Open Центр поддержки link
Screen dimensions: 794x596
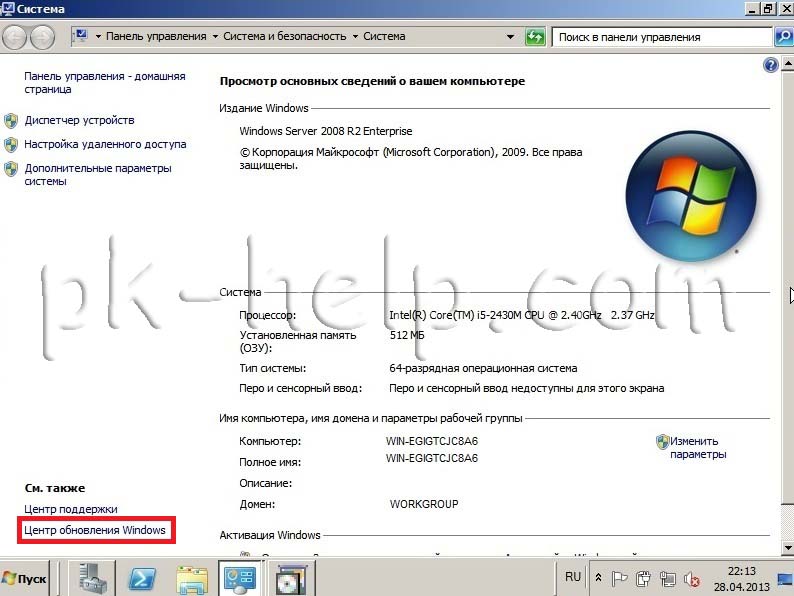click(x=71, y=509)
